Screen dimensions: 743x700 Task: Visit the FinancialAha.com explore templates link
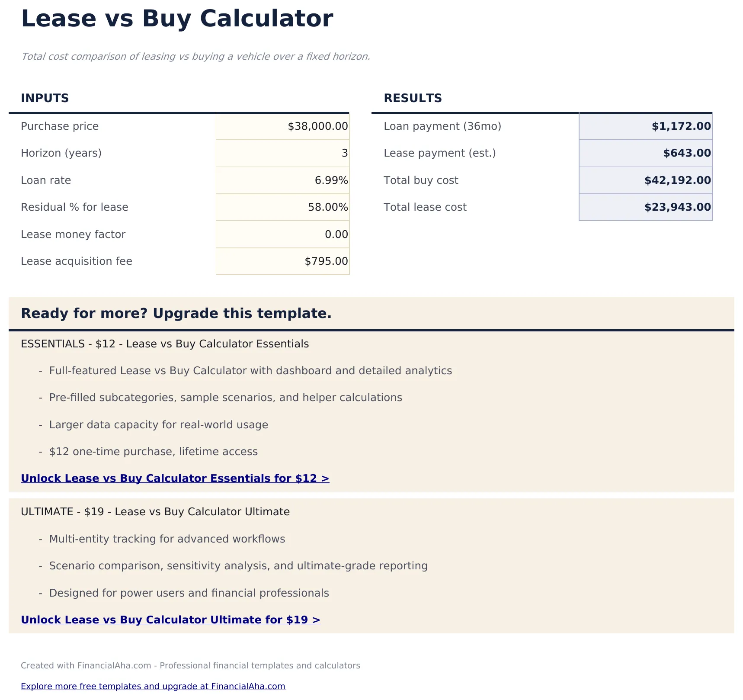[153, 686]
